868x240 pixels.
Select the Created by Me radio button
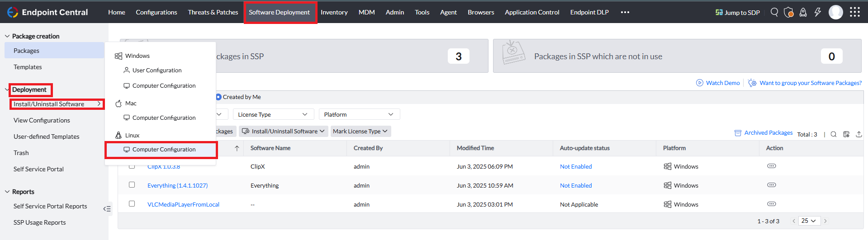point(218,97)
